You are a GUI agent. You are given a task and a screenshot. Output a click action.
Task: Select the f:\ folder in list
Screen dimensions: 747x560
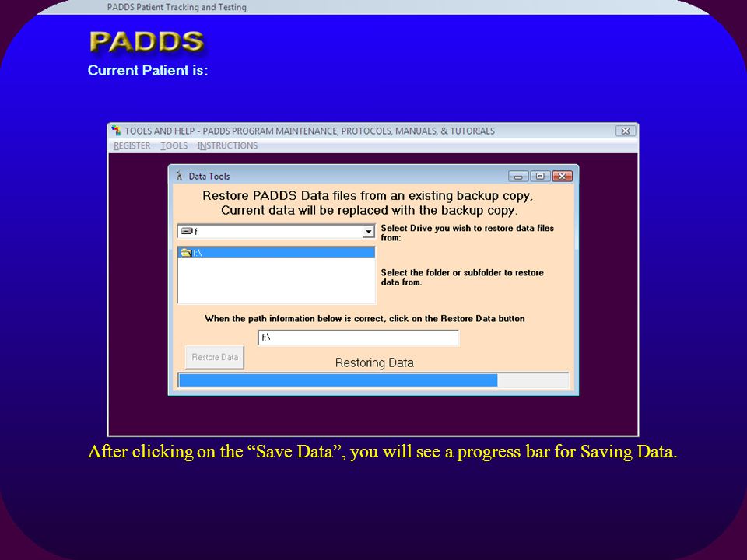click(x=276, y=252)
